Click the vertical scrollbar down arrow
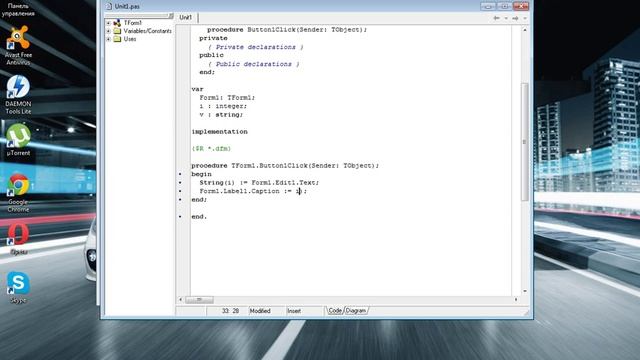The height and width of the screenshot is (360, 640). click(x=525, y=291)
